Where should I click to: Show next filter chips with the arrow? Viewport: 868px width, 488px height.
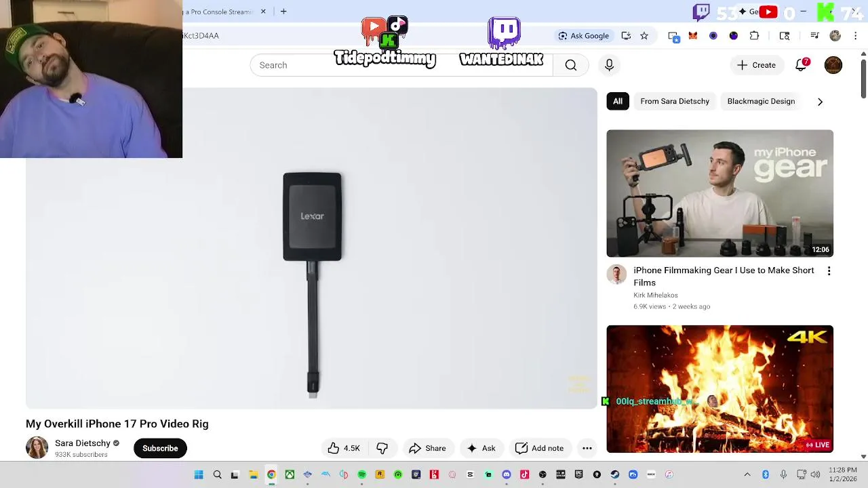(820, 102)
